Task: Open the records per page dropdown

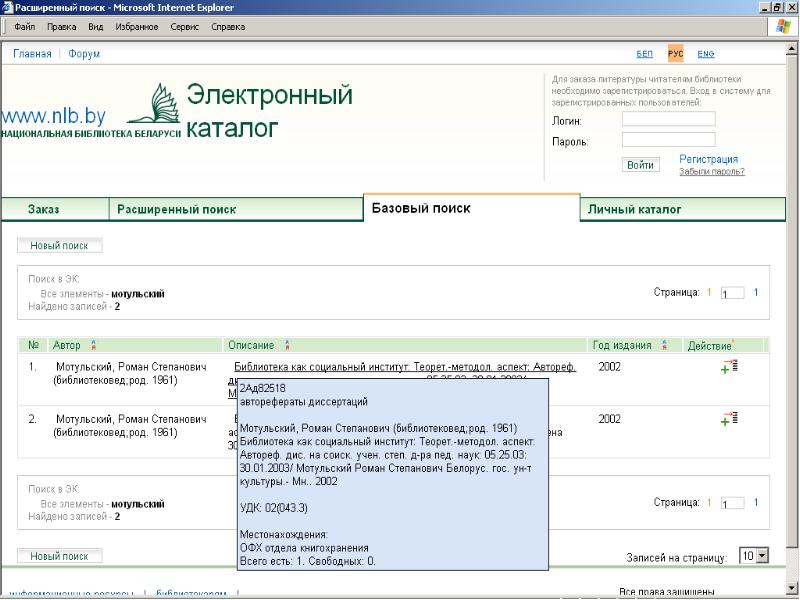Action: [x=753, y=555]
